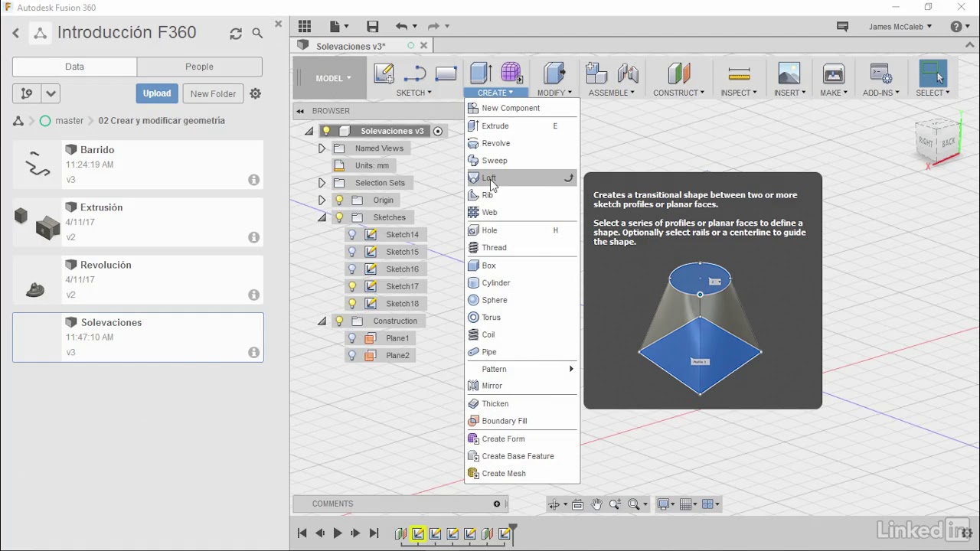Open the MODIFY dropdown menu
Viewport: 980px width, 551px height.
pyautogui.click(x=554, y=93)
